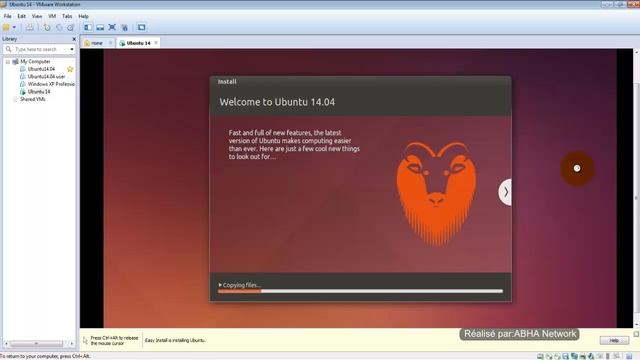The height and width of the screenshot is (360, 640).
Task: Select Ubuntu 14 in the library tree
Action: pos(39,92)
